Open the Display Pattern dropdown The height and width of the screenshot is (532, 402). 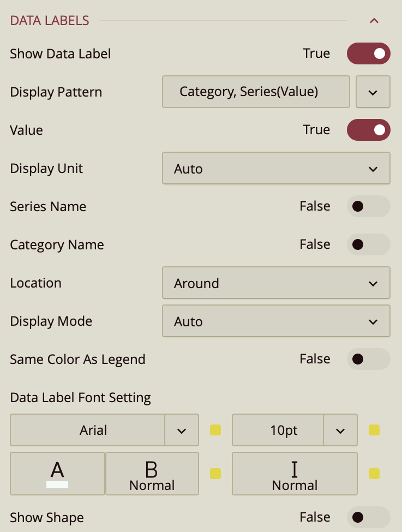point(373,92)
